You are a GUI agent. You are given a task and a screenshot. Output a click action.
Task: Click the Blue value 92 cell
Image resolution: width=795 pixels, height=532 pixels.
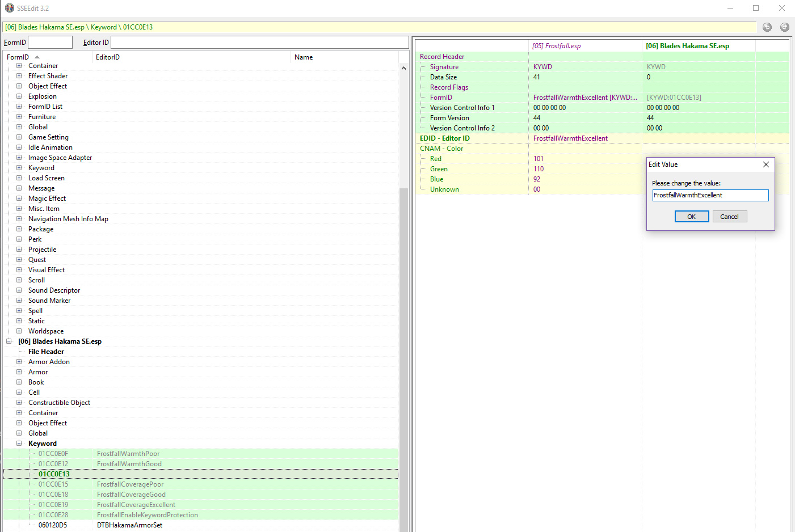tap(585, 179)
